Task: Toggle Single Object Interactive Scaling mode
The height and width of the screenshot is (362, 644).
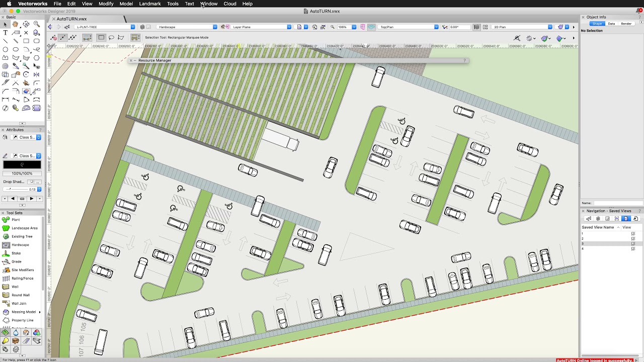Action: (63, 37)
